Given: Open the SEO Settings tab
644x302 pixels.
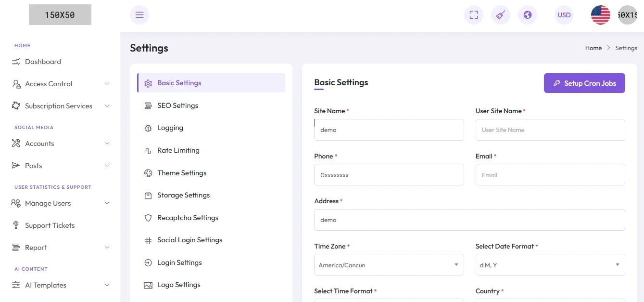Looking at the screenshot, I should click(x=211, y=105).
